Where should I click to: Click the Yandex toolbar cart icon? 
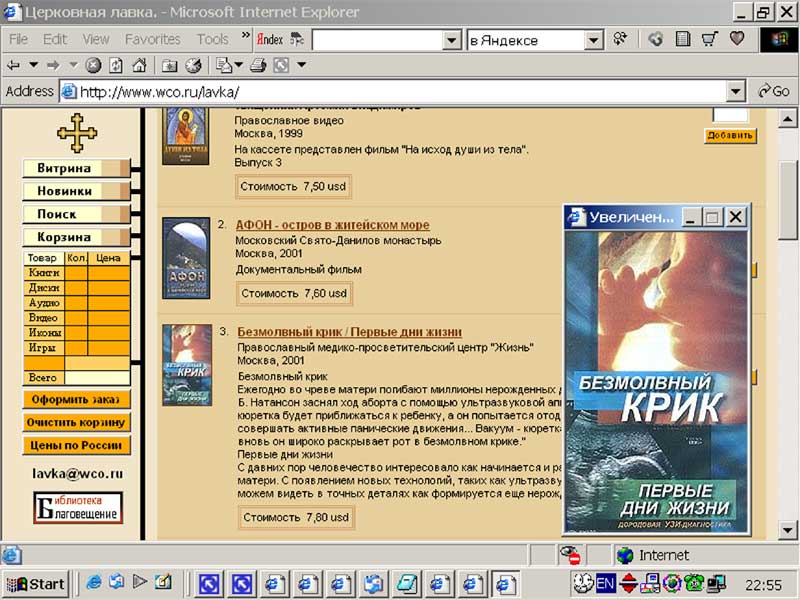710,39
